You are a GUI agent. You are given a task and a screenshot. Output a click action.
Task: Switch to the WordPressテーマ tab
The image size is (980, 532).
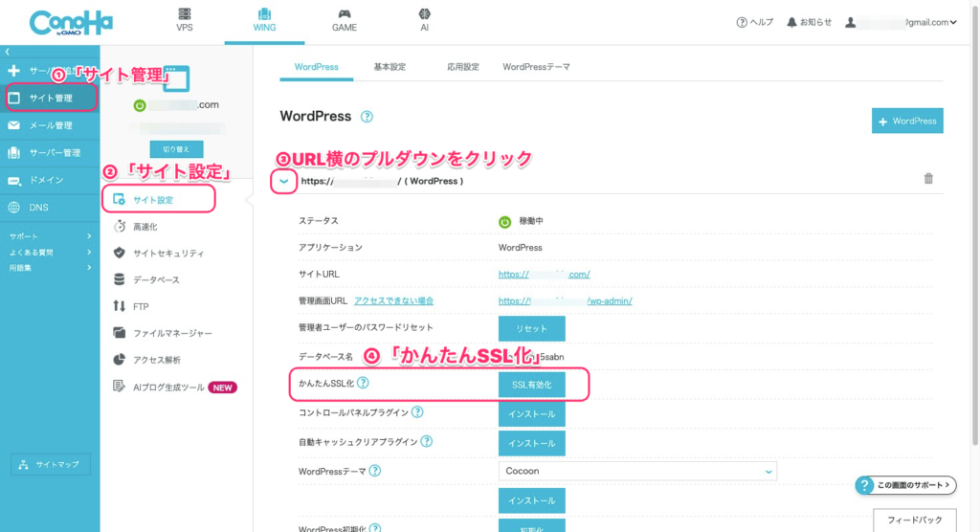coord(537,67)
